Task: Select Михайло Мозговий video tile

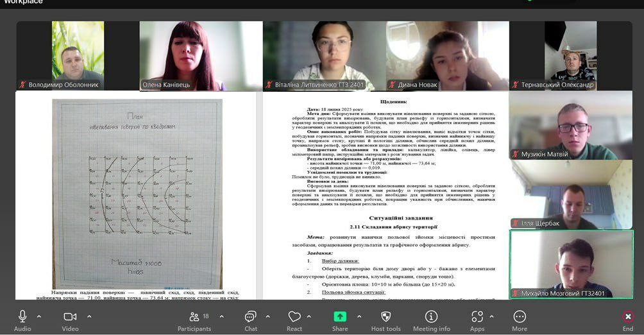Action: coord(571,264)
